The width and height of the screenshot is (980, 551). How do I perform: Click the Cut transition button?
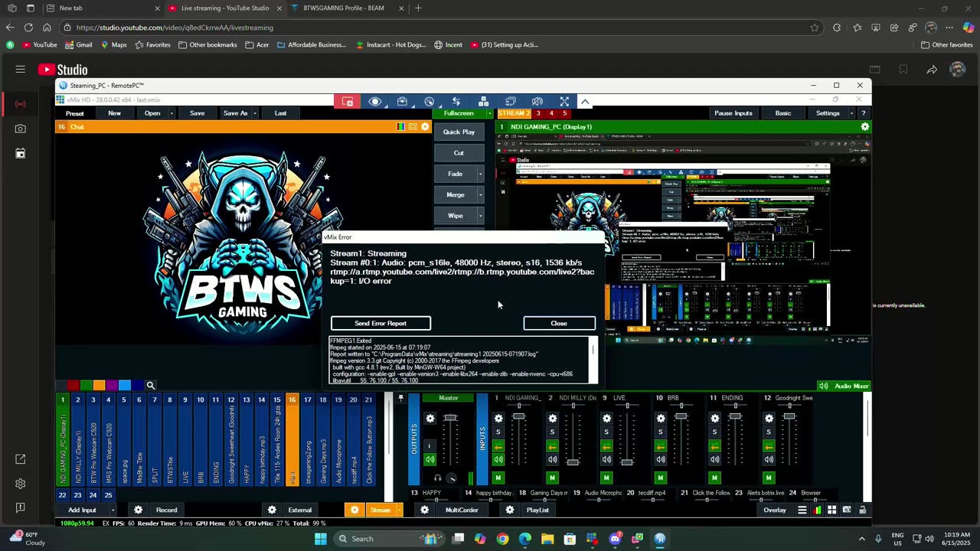[x=459, y=153]
